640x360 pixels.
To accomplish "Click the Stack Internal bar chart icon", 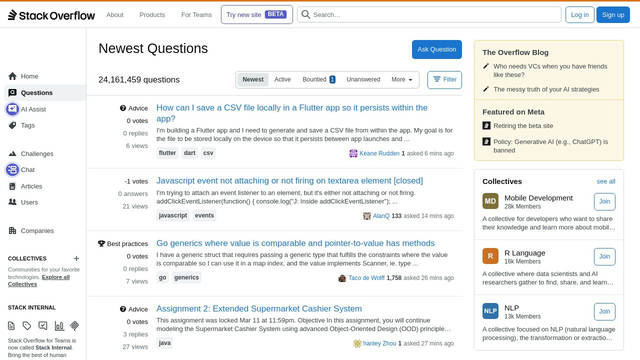I will [x=59, y=326].
